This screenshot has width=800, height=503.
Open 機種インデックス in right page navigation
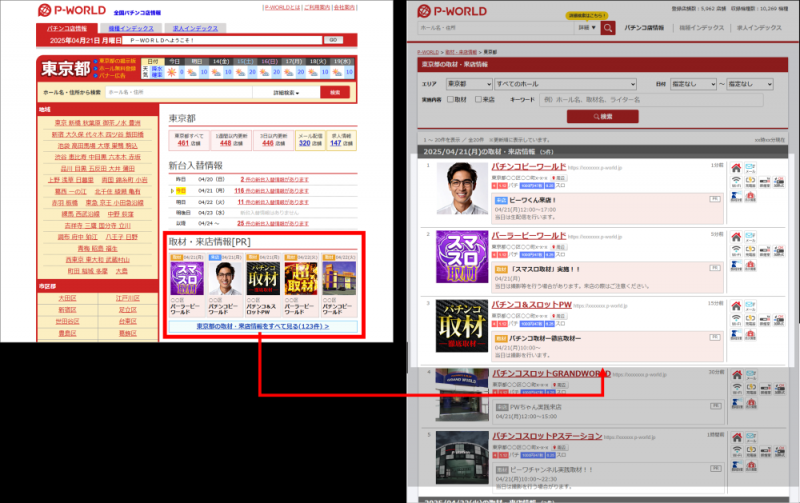[x=702, y=28]
